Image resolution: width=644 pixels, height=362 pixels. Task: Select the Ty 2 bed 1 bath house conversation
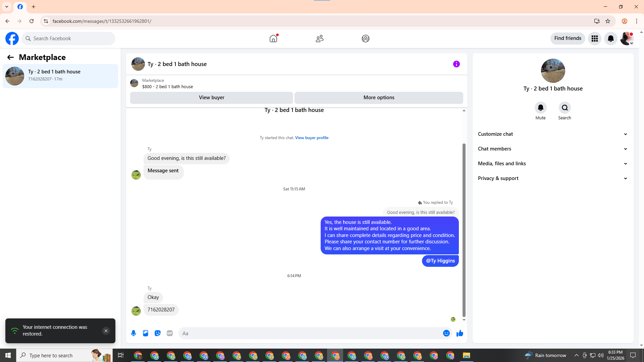click(60, 76)
